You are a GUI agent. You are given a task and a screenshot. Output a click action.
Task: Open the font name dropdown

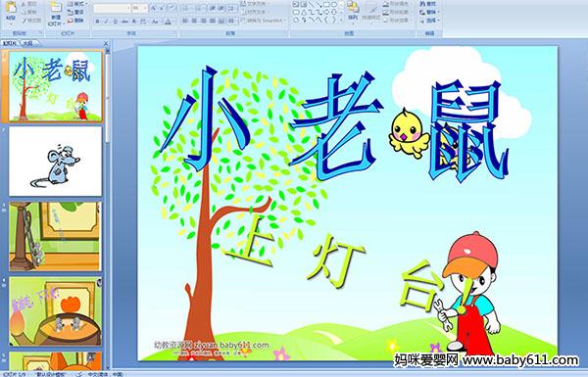(x=127, y=8)
